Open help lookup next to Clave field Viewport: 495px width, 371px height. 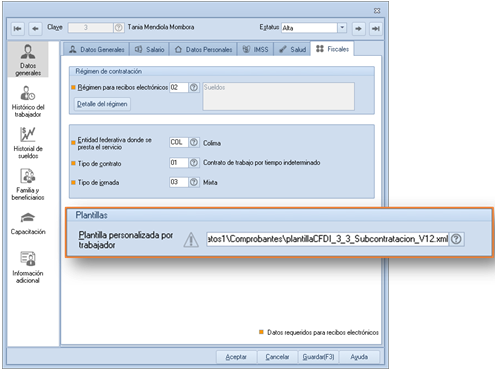pos(118,28)
